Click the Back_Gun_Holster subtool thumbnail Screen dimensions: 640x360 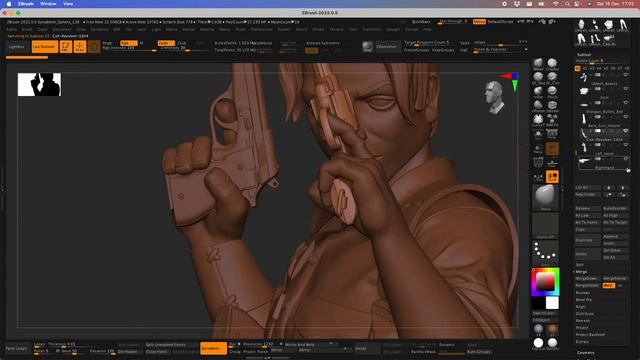584,119
